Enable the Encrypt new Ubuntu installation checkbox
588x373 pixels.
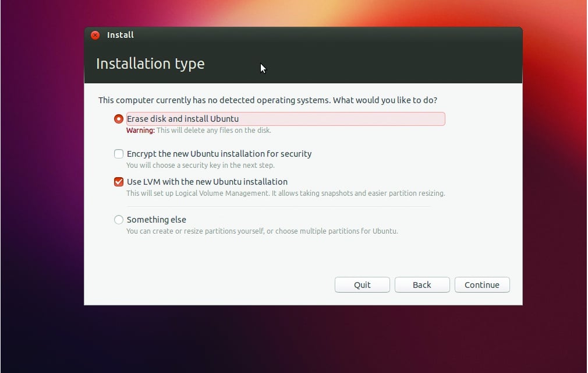pyautogui.click(x=119, y=154)
